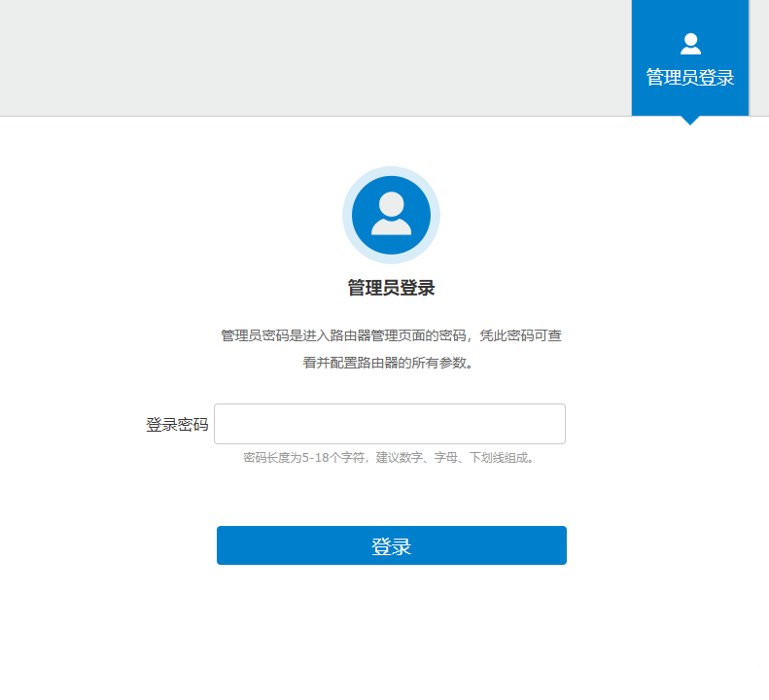
Task: Click the 登录 text on the blue button
Action: pos(391,546)
